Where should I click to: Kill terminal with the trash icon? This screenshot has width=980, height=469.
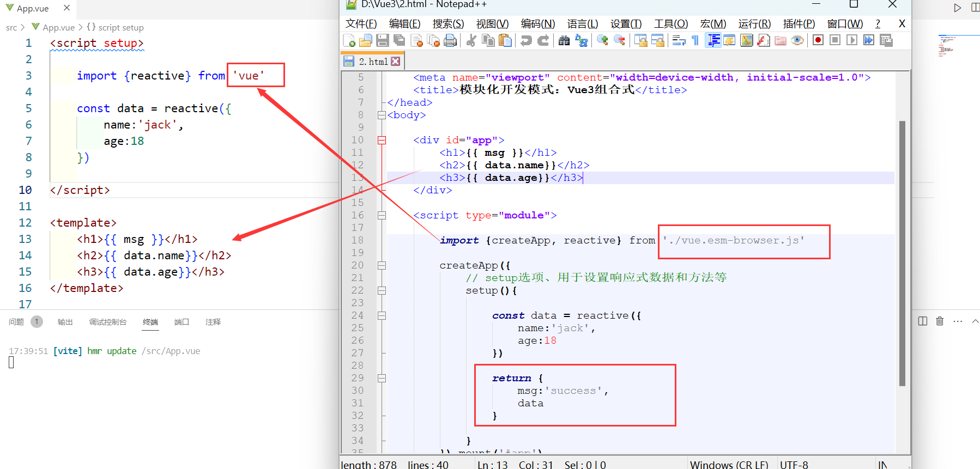[x=940, y=321]
